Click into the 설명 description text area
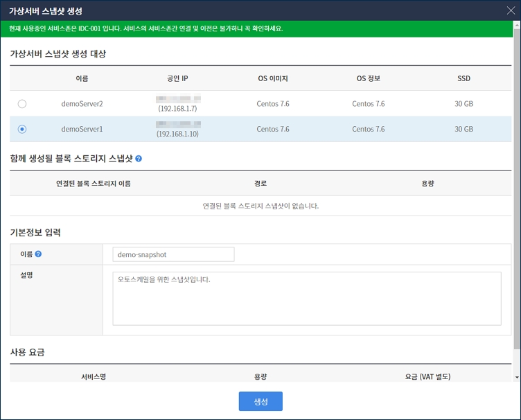Image resolution: width=521 pixels, height=420 pixels. (306, 298)
